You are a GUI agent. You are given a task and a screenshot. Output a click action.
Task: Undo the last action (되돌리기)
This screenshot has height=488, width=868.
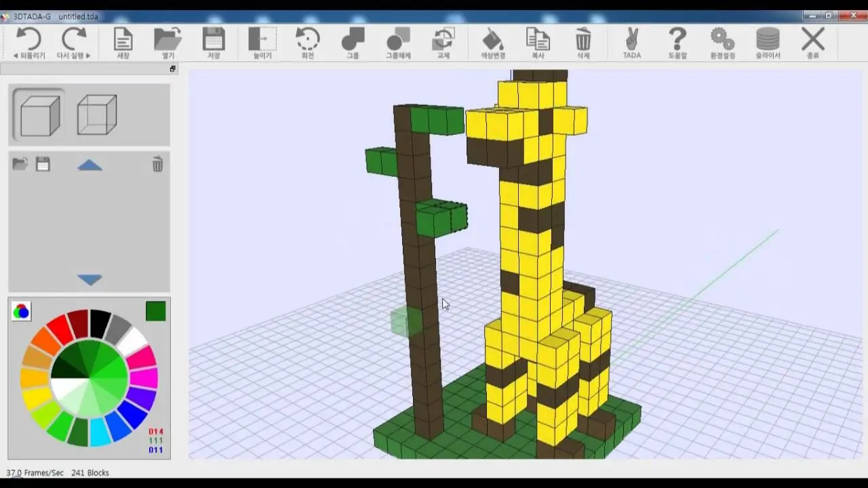pos(29,43)
